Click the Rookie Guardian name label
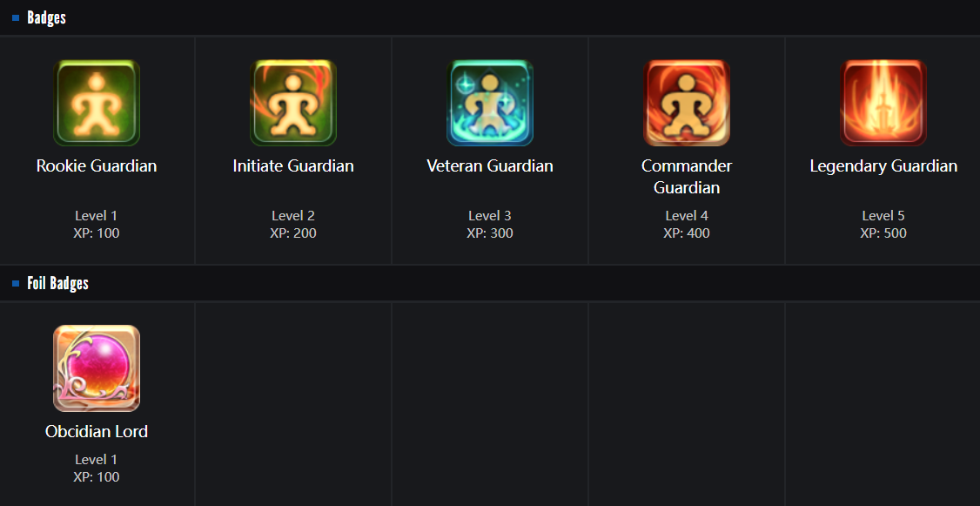 (97, 165)
